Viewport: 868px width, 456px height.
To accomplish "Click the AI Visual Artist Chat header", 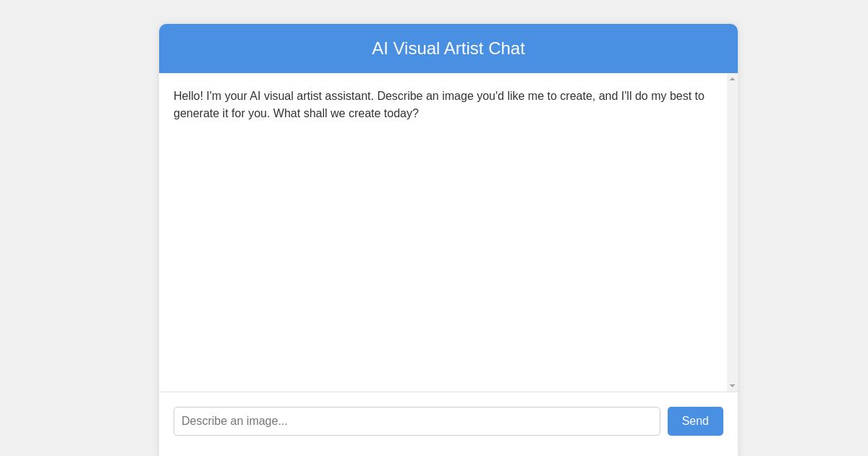I will pos(448,48).
